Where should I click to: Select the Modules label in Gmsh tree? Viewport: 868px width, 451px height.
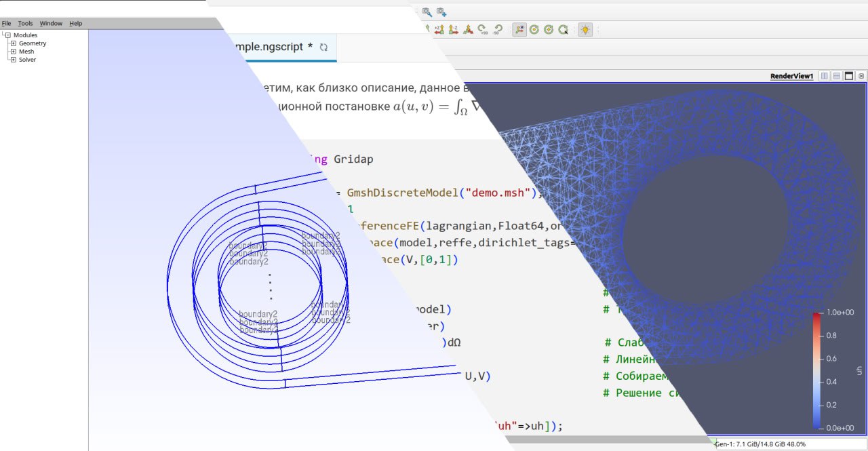pyautogui.click(x=26, y=35)
